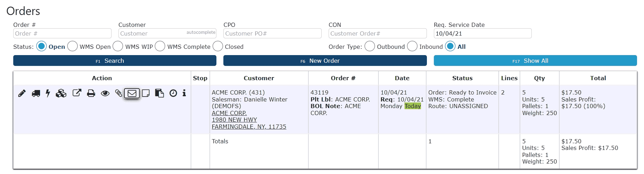Screen dimensions: 644x174
Task: Click the lightning bolt quick action icon
Action: (48, 93)
